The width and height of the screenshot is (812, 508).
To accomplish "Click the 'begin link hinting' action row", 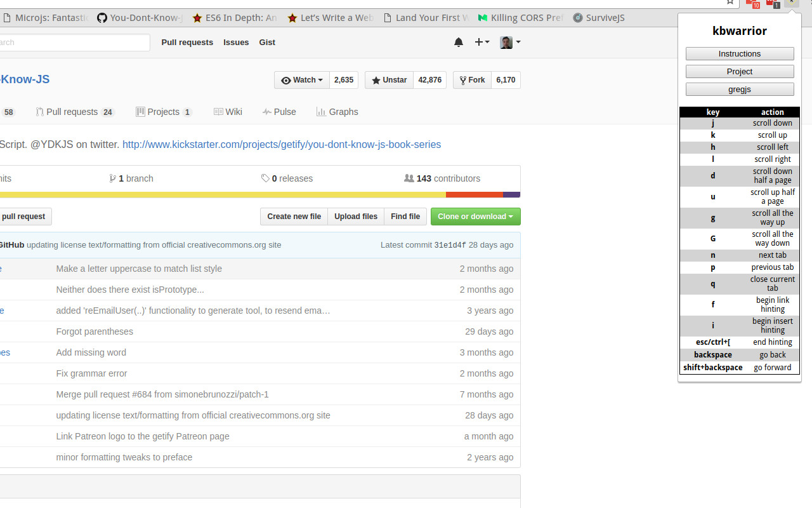I will [x=740, y=305].
